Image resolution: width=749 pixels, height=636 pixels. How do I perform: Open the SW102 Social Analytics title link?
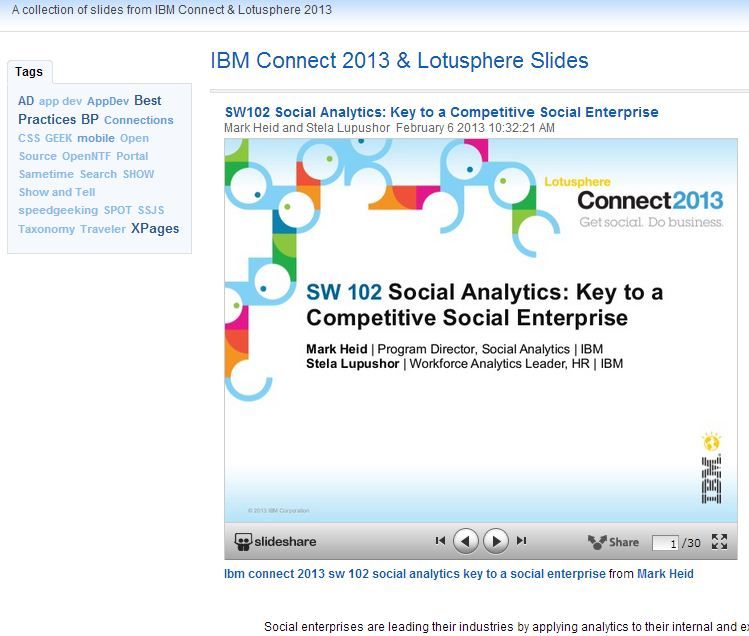pyautogui.click(x=441, y=112)
